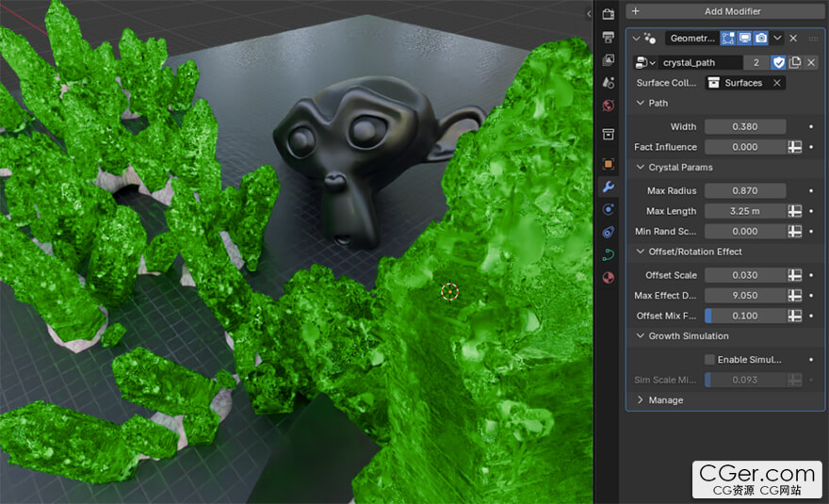The width and height of the screenshot is (829, 504).
Task: Enable the Growth Simulation checkbox
Action: pos(710,359)
